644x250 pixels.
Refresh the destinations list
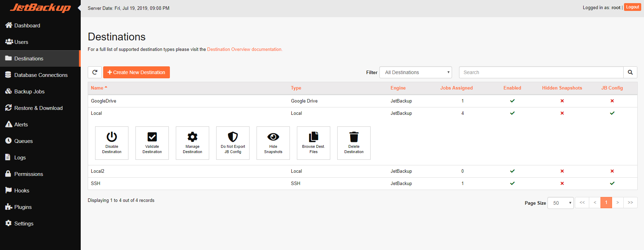click(x=95, y=72)
